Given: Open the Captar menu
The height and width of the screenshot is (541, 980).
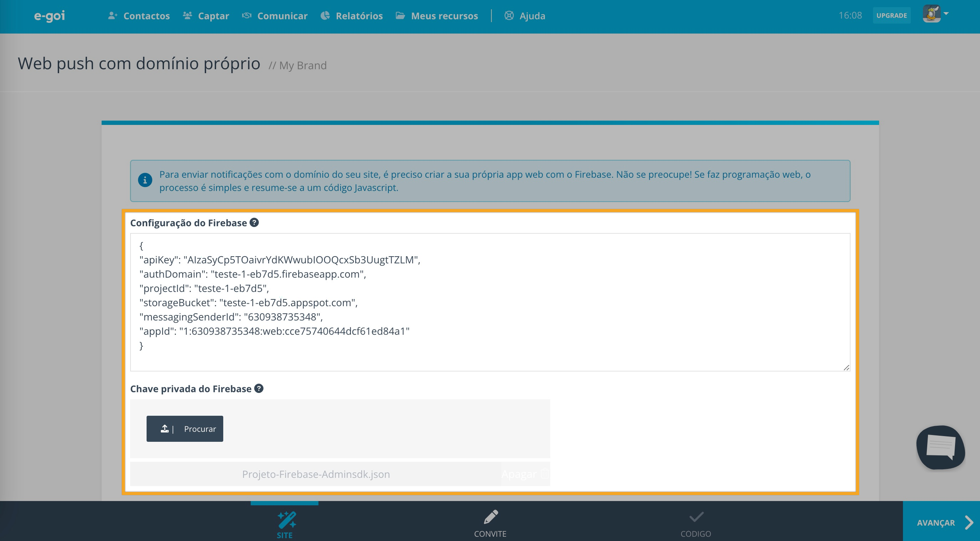Looking at the screenshot, I should coord(206,16).
